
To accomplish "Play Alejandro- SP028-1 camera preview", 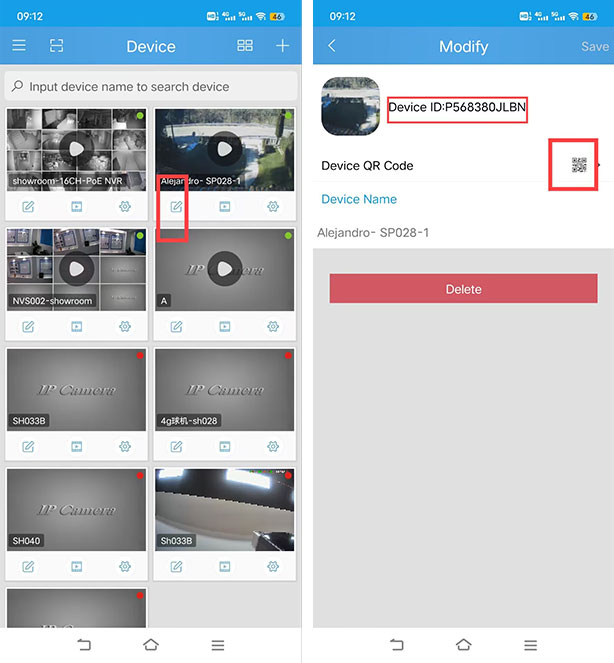I will (225, 149).
